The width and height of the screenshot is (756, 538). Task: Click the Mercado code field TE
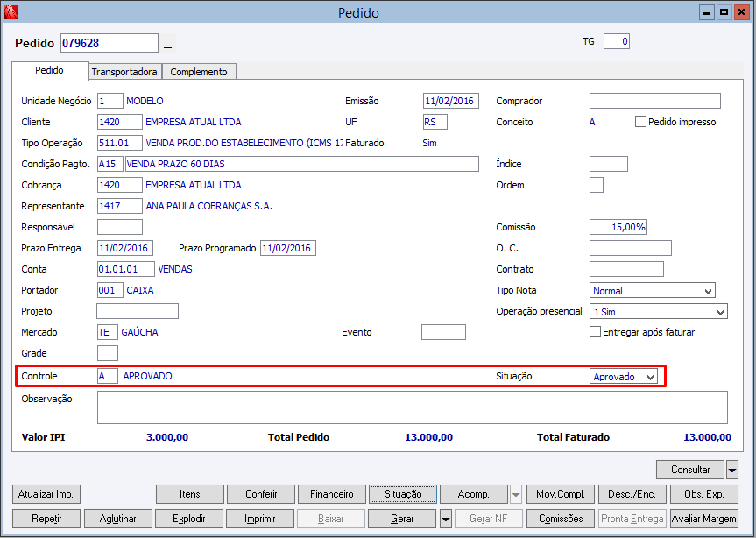click(107, 332)
